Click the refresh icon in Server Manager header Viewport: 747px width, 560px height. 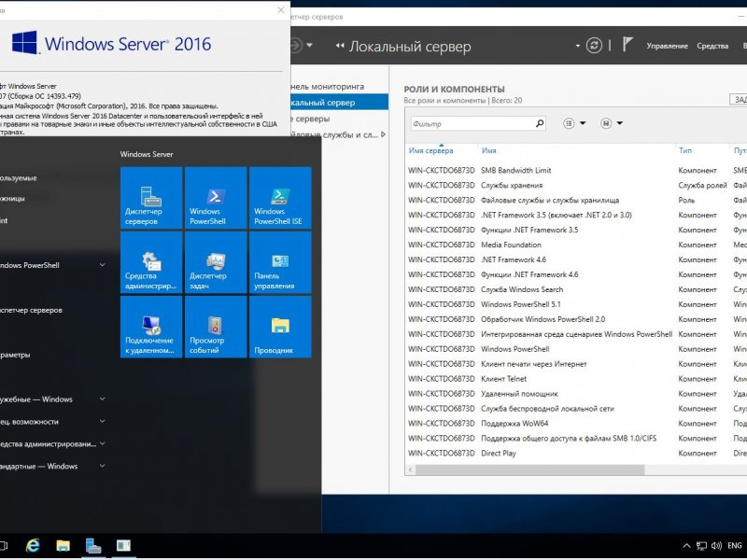click(594, 46)
